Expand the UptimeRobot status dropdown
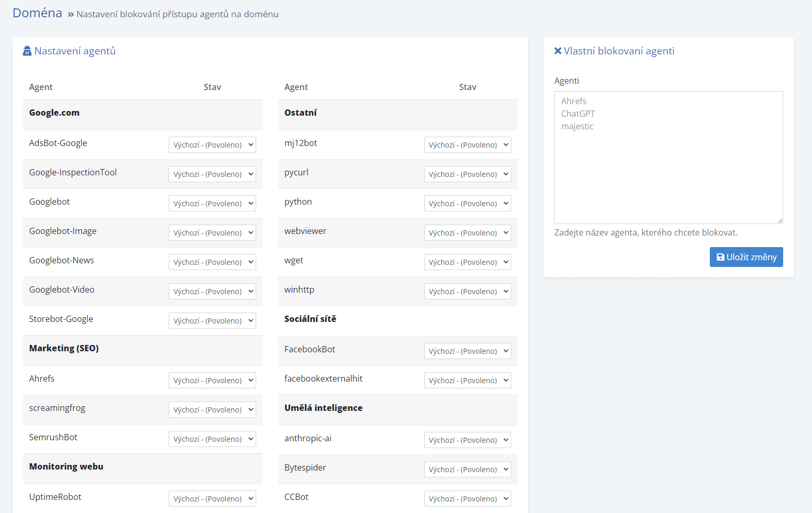The width and height of the screenshot is (812, 513). [212, 499]
